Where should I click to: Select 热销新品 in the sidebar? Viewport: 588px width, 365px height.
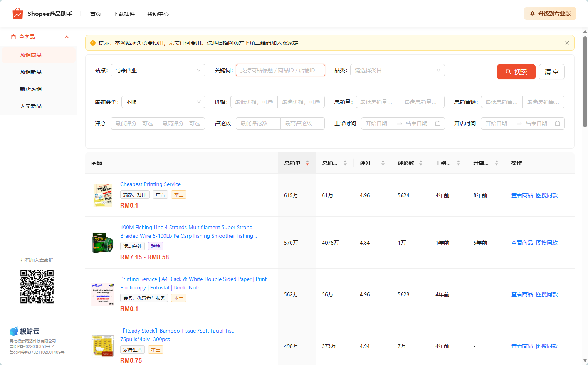click(39, 72)
